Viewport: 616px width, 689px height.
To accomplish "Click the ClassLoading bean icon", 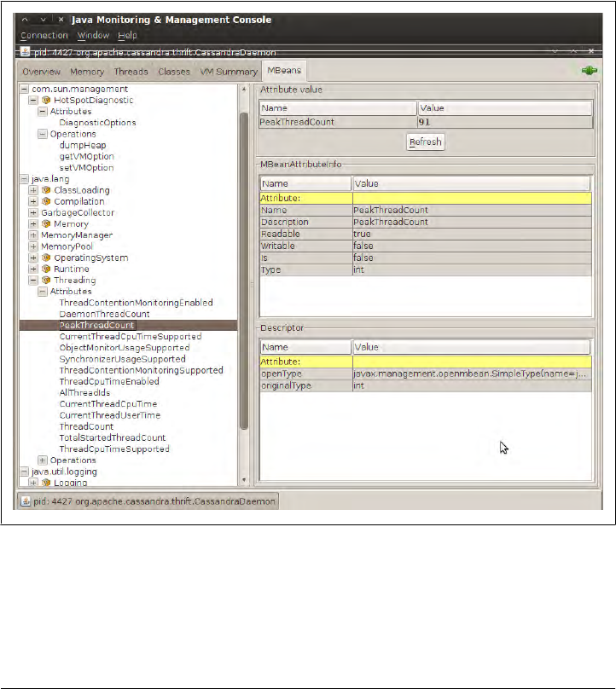I will click(46, 190).
